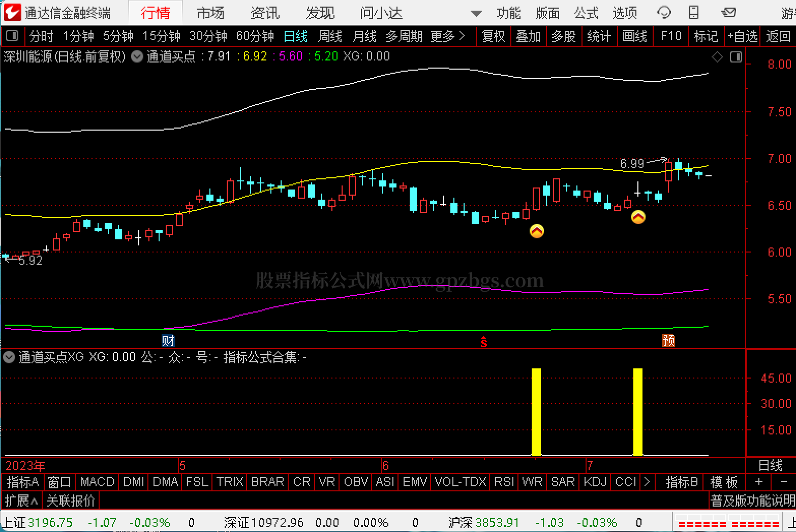
Task: Click the second yellow buy-signal arrow marker
Action: [x=638, y=217]
